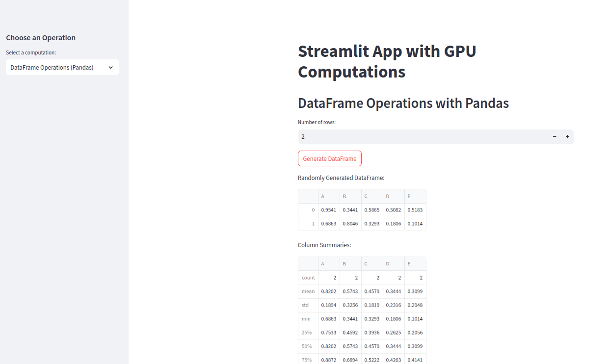Viewport: 610px width, 364px height.
Task: Select cell value 0.1014 in DataFrame
Action: [x=415, y=224]
